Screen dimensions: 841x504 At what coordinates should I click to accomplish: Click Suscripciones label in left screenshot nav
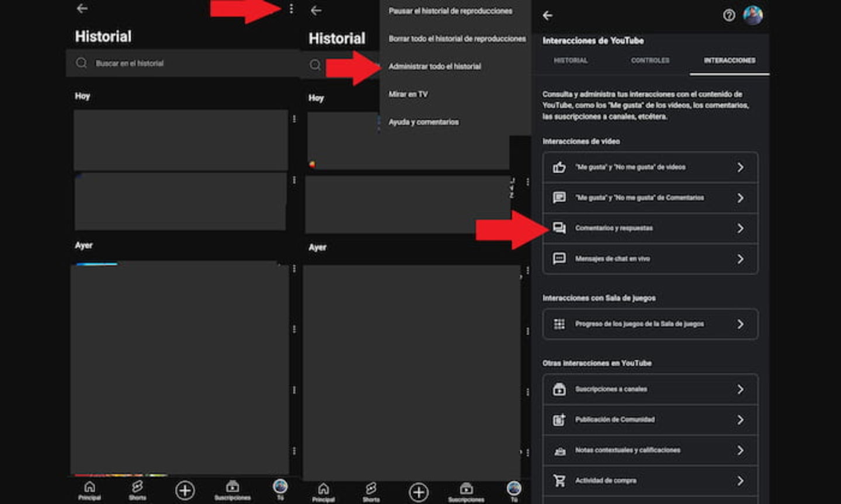(232, 498)
